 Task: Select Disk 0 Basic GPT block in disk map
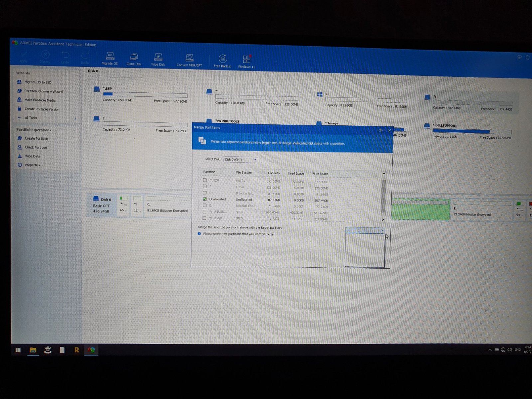click(102, 205)
